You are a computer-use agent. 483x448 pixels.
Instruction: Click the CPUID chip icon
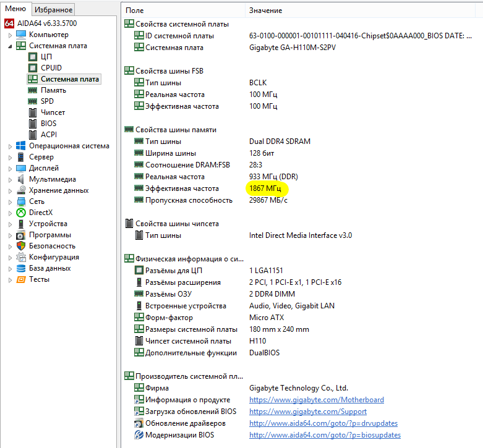point(33,68)
